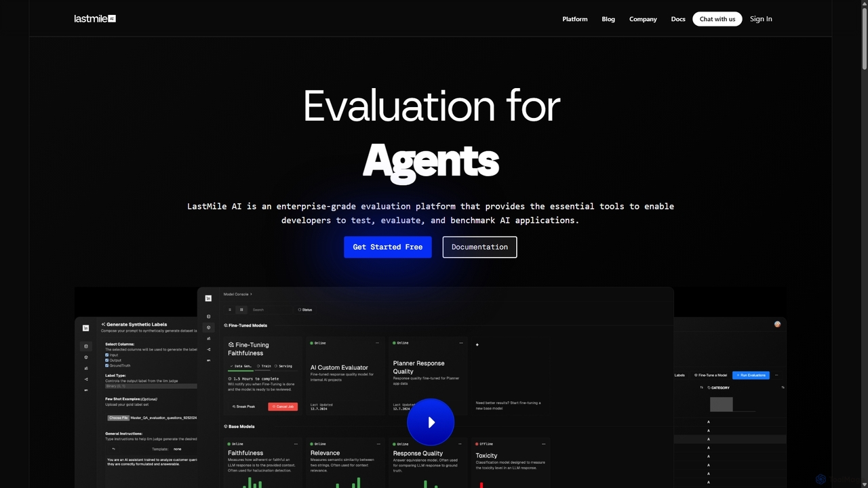Image resolution: width=868 pixels, height=488 pixels.
Task: Click the Fine-Tune a Model button
Action: click(x=711, y=375)
